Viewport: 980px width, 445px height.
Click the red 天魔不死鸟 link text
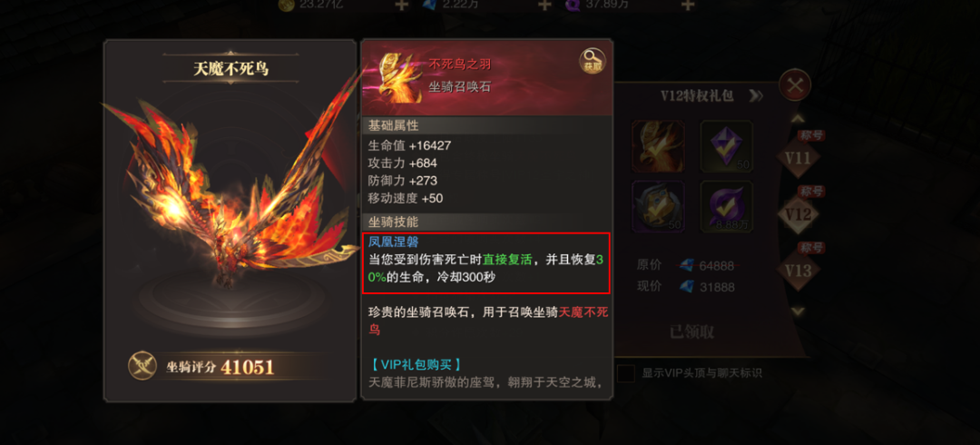(x=488, y=321)
